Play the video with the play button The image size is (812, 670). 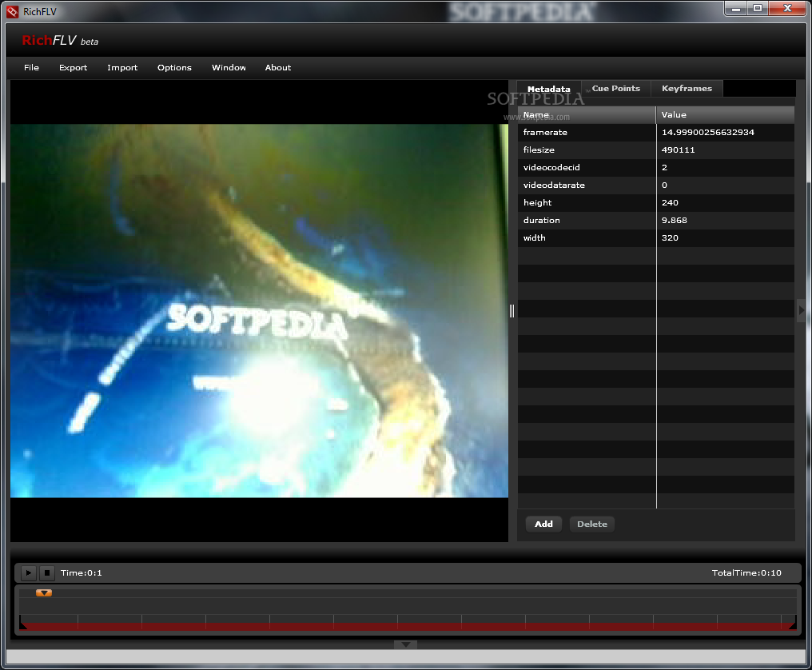click(x=29, y=572)
